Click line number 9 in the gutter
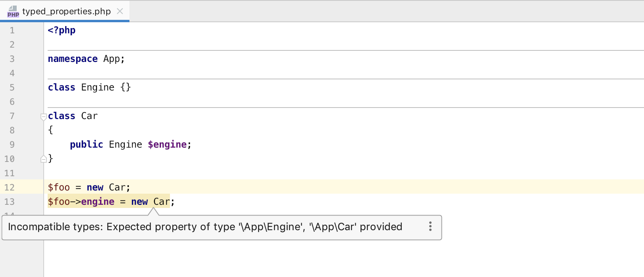The height and width of the screenshot is (277, 644). point(12,144)
